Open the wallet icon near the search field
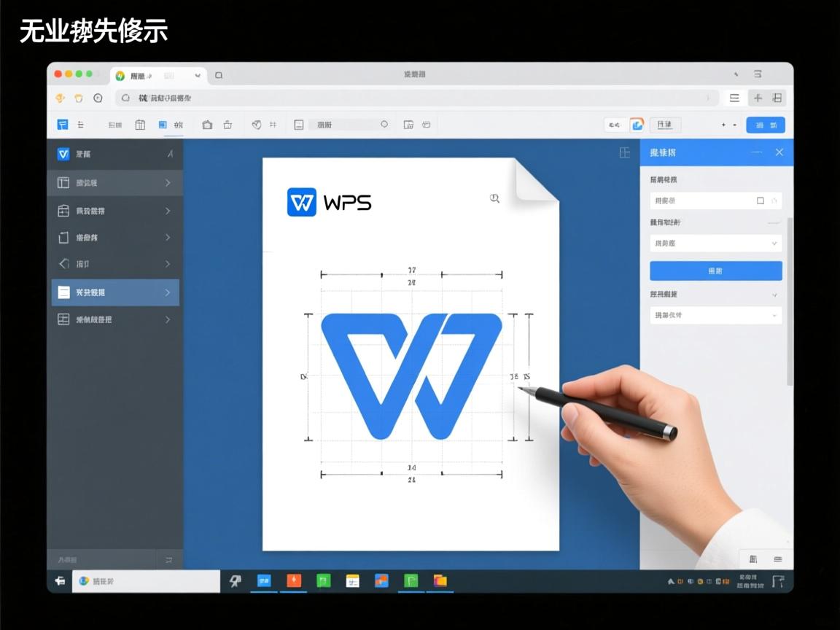 pos(427,124)
